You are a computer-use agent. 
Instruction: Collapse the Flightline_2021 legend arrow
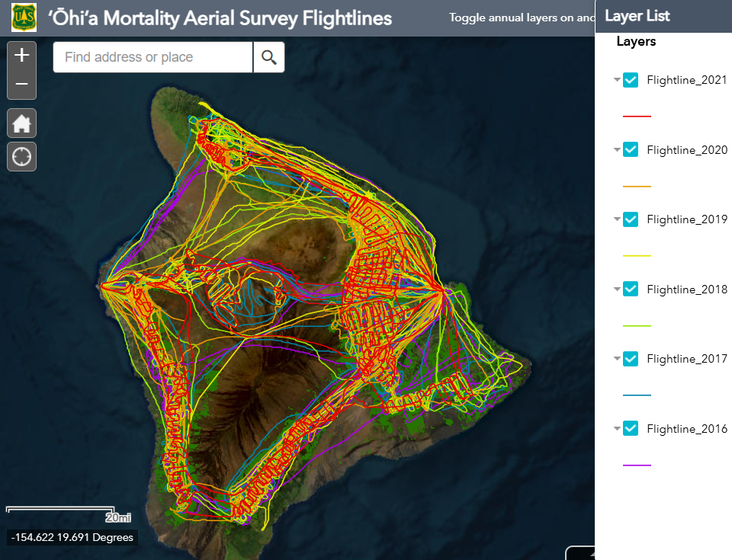tap(617, 80)
